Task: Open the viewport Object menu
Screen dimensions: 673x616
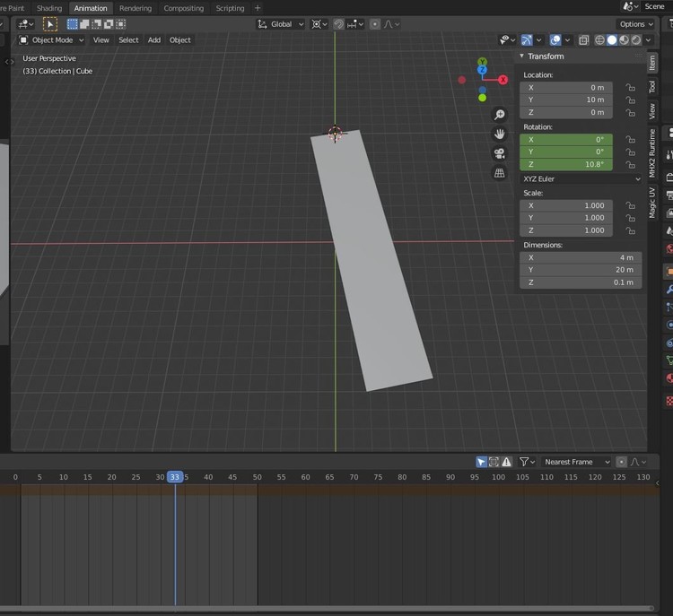Action: (x=179, y=39)
